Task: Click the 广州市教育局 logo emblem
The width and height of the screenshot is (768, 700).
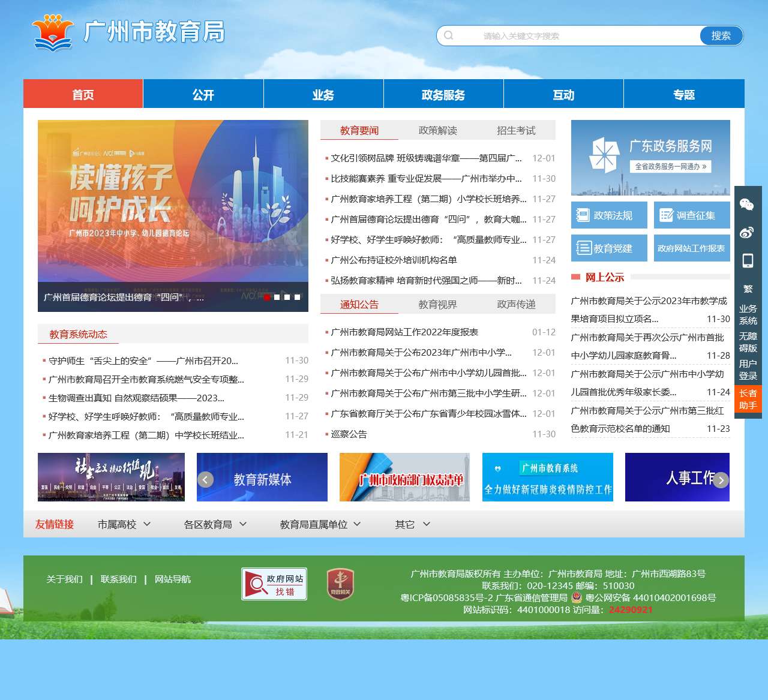Action: 53,32
